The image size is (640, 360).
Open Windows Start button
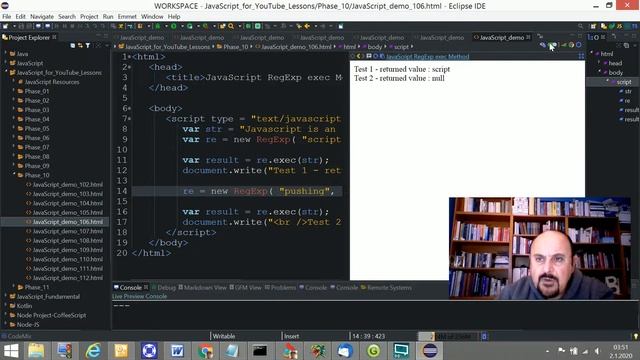tap(11, 351)
